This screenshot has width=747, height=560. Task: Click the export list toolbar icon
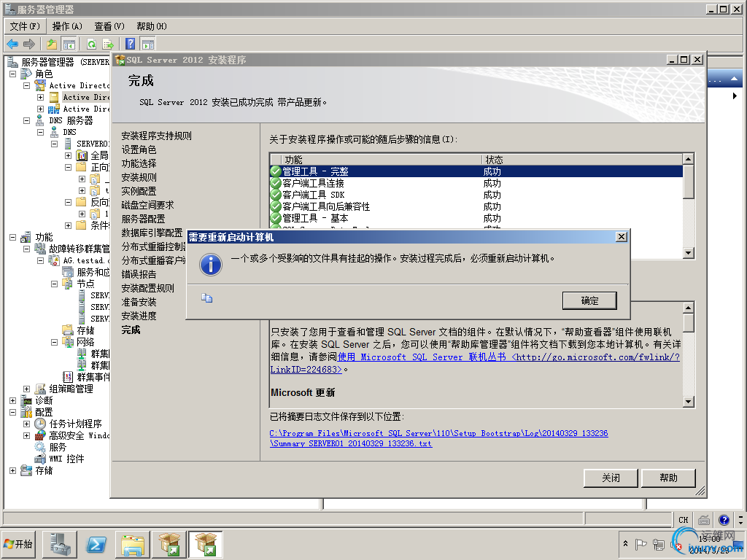pos(108,44)
